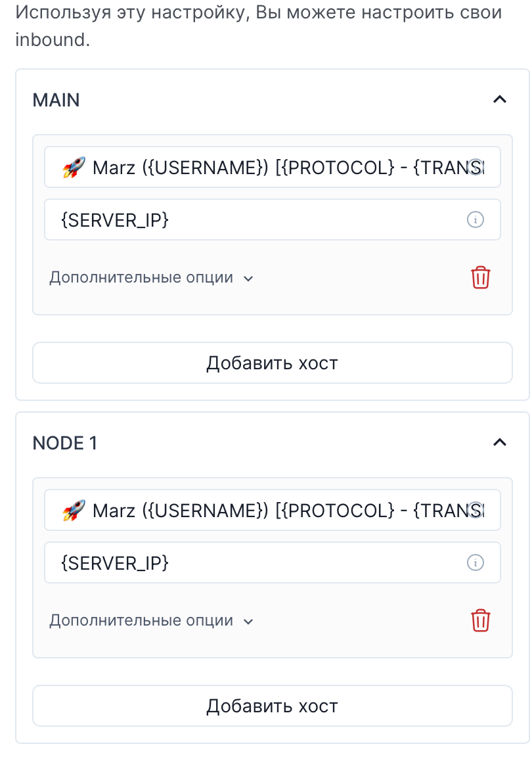Click the rocket emoji in NODE 1 remark
This screenshot has width=532, height=757.
[74, 510]
